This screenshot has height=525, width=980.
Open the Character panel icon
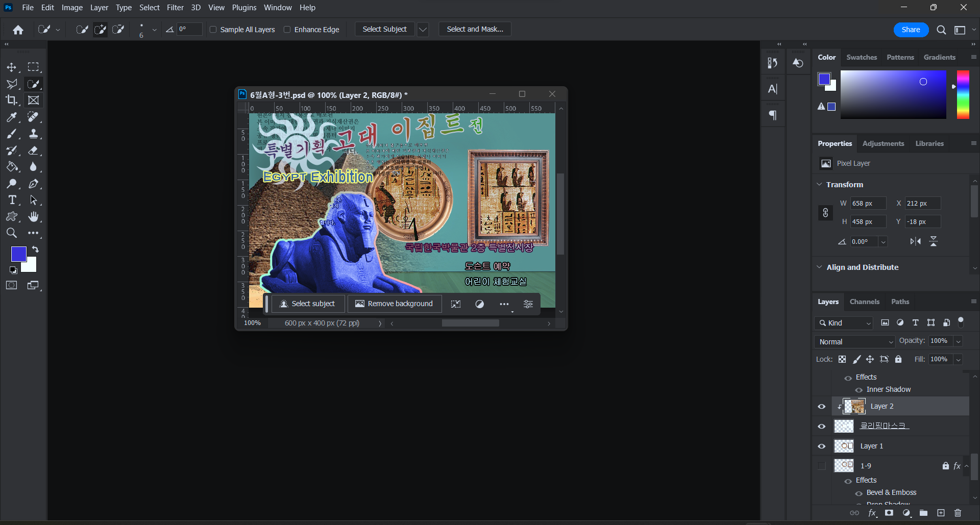(773, 89)
